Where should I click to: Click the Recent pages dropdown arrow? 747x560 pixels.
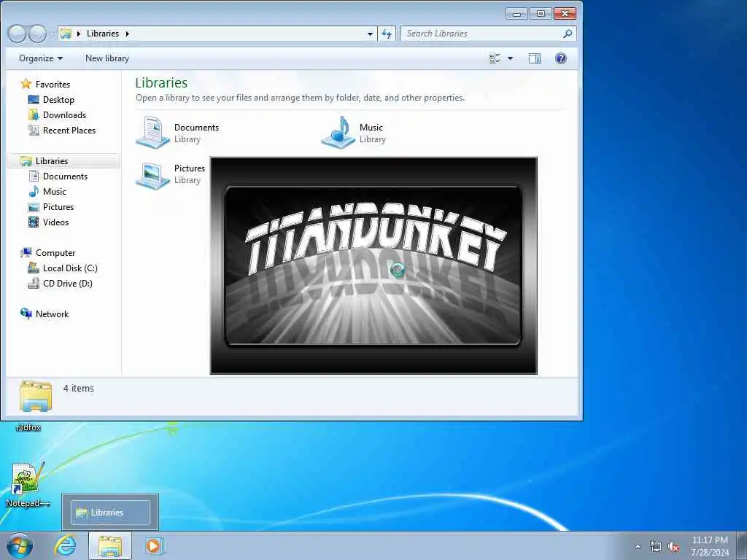click(x=52, y=34)
